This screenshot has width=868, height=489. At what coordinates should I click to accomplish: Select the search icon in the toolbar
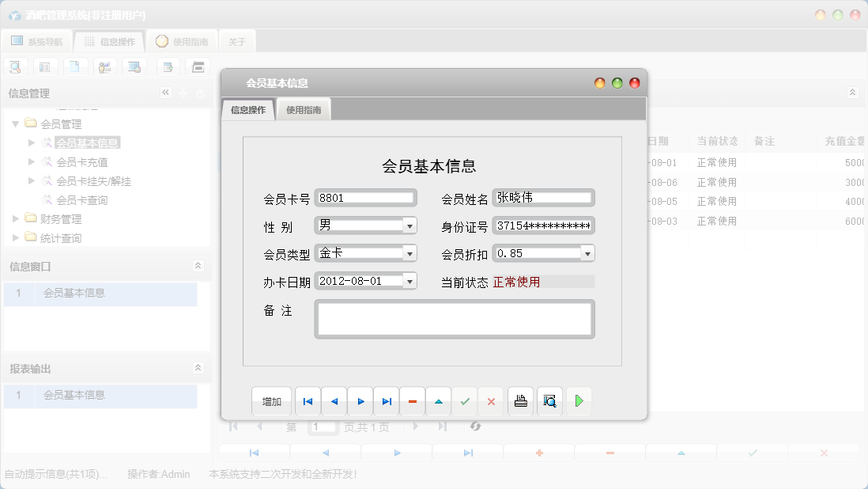pos(15,66)
